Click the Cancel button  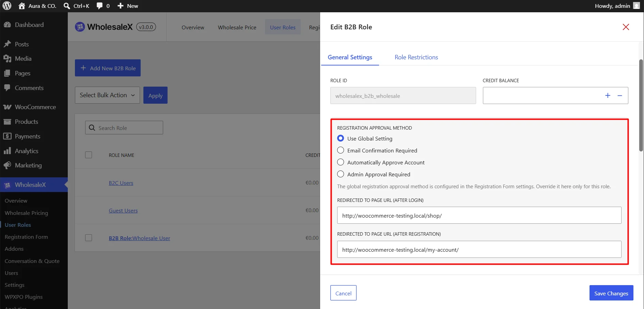[343, 293]
